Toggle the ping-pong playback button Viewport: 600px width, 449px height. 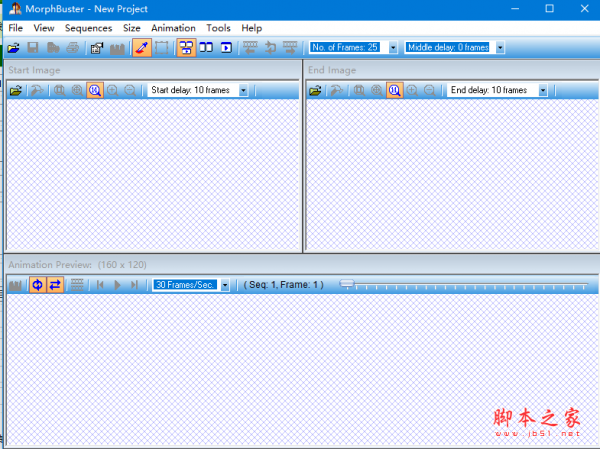tap(55, 285)
